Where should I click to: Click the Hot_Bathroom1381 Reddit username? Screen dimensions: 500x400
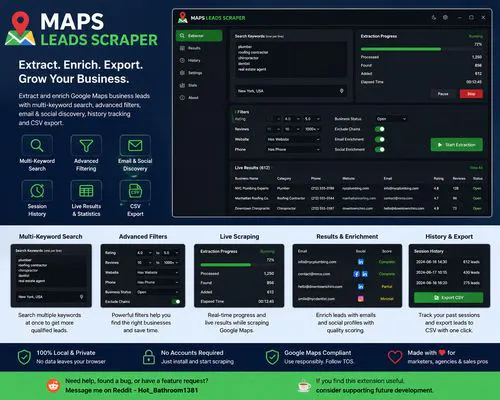pos(168,390)
